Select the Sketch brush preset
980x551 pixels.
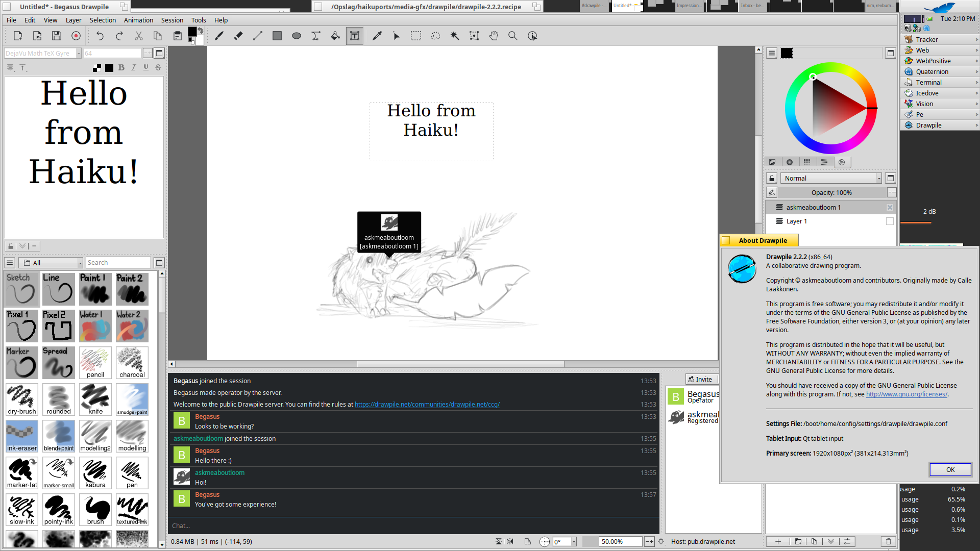click(22, 289)
